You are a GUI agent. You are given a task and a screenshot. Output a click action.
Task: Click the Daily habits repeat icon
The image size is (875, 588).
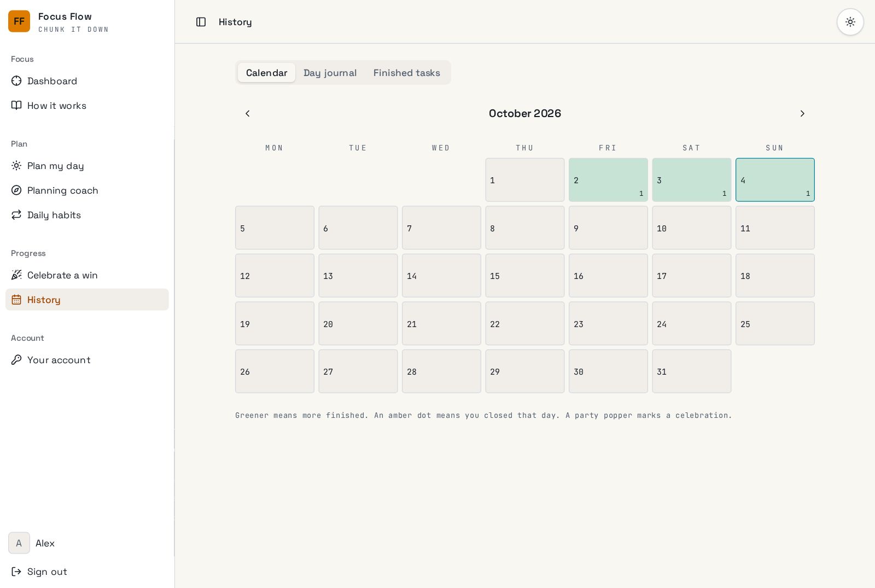pyautogui.click(x=16, y=215)
